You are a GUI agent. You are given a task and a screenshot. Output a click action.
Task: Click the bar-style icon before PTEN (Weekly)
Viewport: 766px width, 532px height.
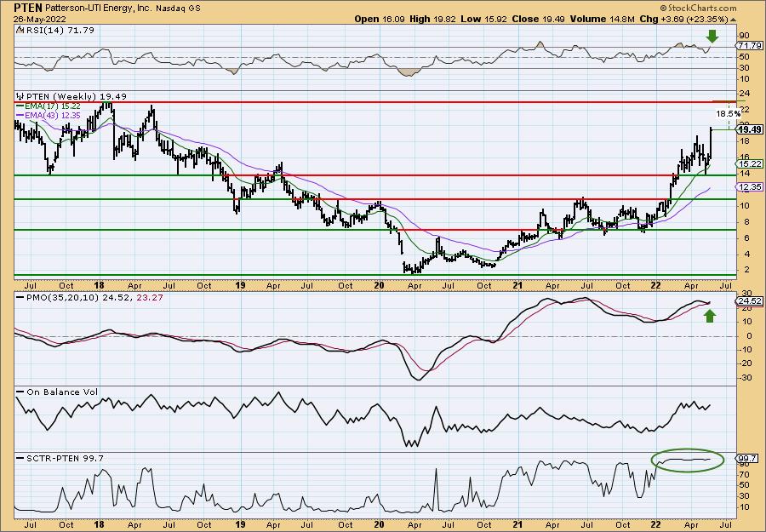click(x=20, y=97)
